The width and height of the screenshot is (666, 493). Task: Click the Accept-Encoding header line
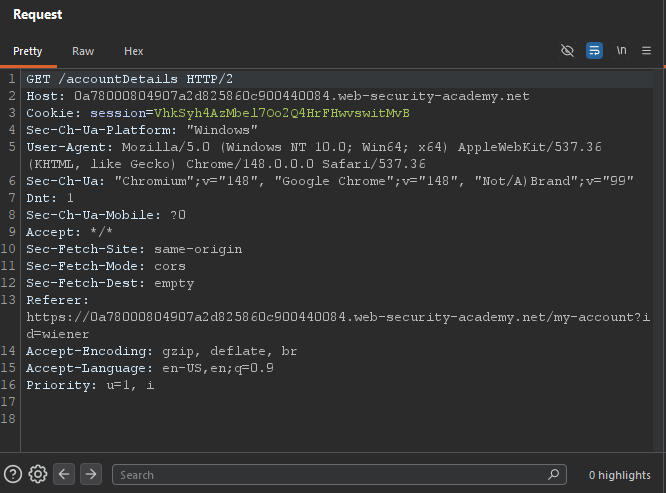(x=161, y=351)
